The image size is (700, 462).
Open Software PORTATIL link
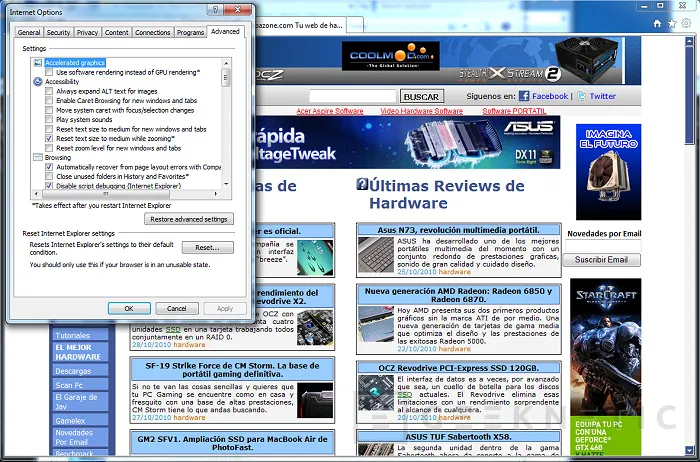[x=514, y=111]
